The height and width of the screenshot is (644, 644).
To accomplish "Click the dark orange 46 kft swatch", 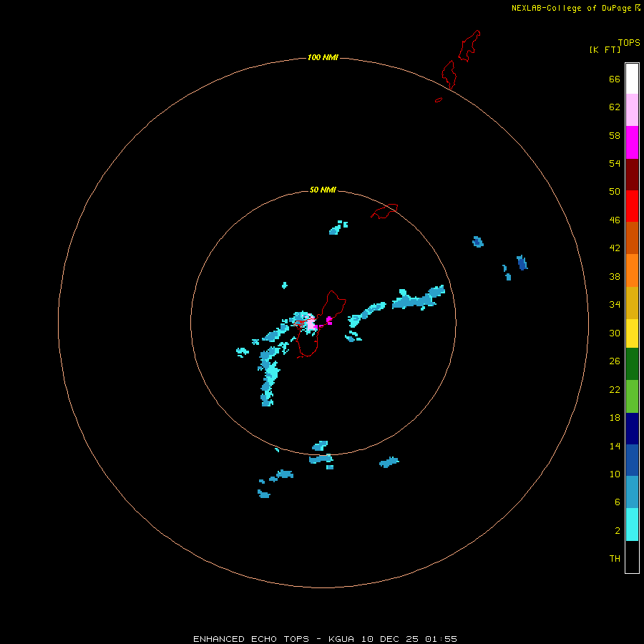I will pos(632,238).
